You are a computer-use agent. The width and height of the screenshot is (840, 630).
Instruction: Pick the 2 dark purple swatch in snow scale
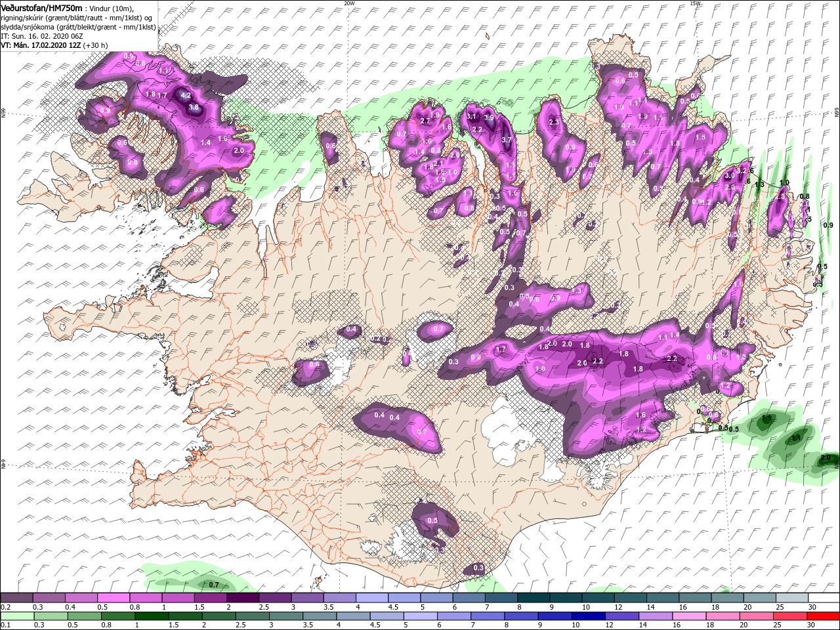[x=242, y=598]
